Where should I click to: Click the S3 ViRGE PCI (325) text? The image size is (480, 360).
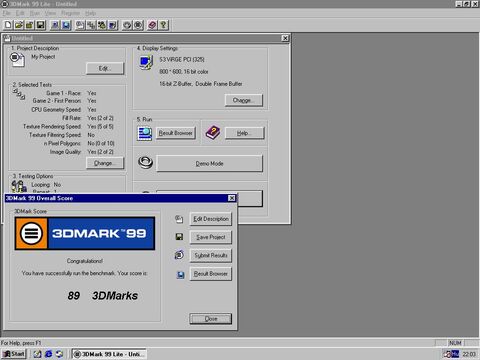click(x=182, y=59)
